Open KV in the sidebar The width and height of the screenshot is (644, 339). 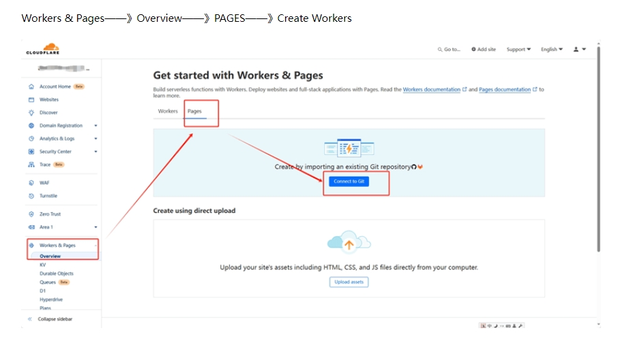coord(43,265)
